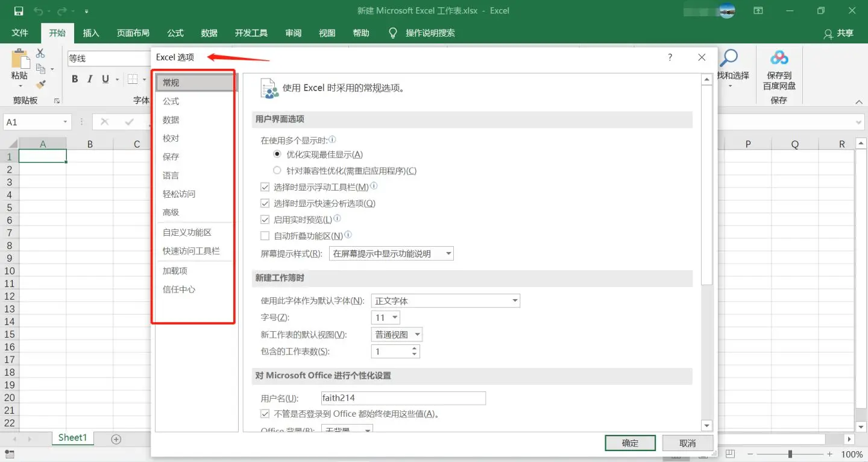Switch to the 插入 ribbon tab
The image size is (868, 462).
91,33
